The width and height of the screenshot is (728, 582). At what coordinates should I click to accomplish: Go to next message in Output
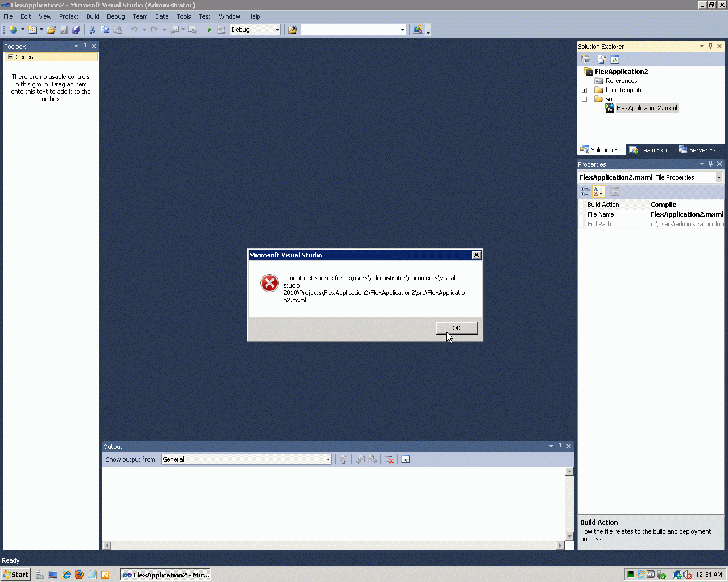pos(373,459)
